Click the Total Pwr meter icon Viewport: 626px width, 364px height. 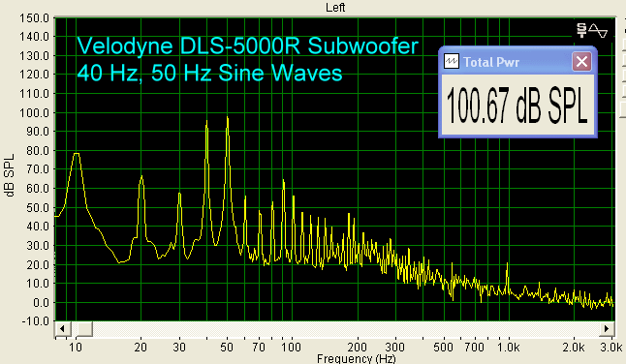[x=452, y=61]
